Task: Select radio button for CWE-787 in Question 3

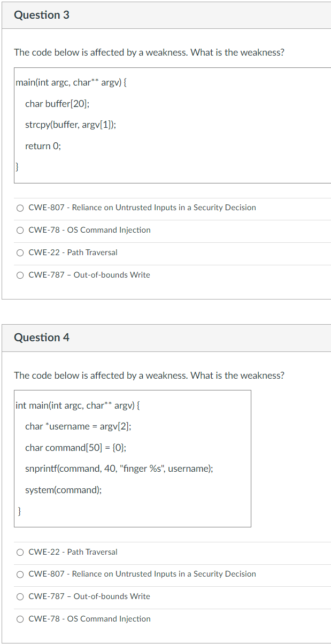Action: [20, 275]
